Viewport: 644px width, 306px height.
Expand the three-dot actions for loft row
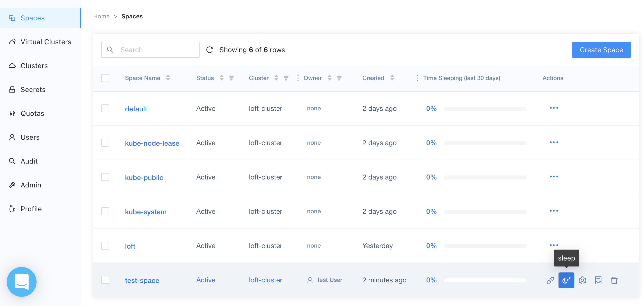554,245
